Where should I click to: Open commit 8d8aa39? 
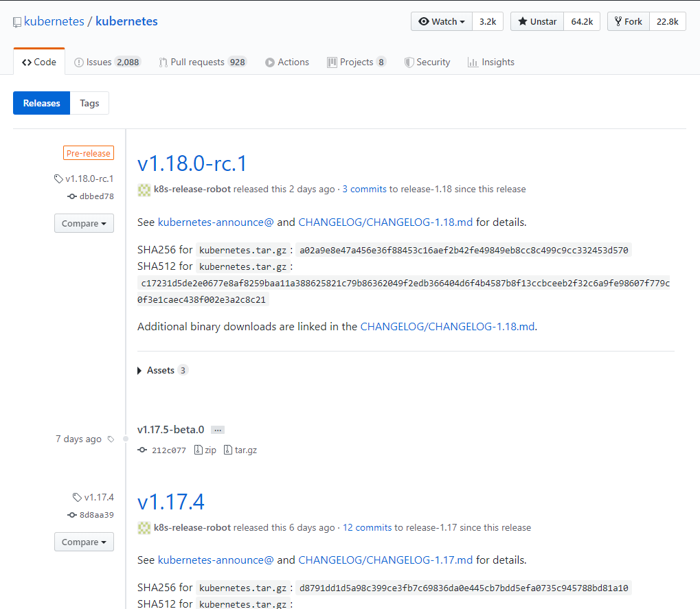click(96, 515)
